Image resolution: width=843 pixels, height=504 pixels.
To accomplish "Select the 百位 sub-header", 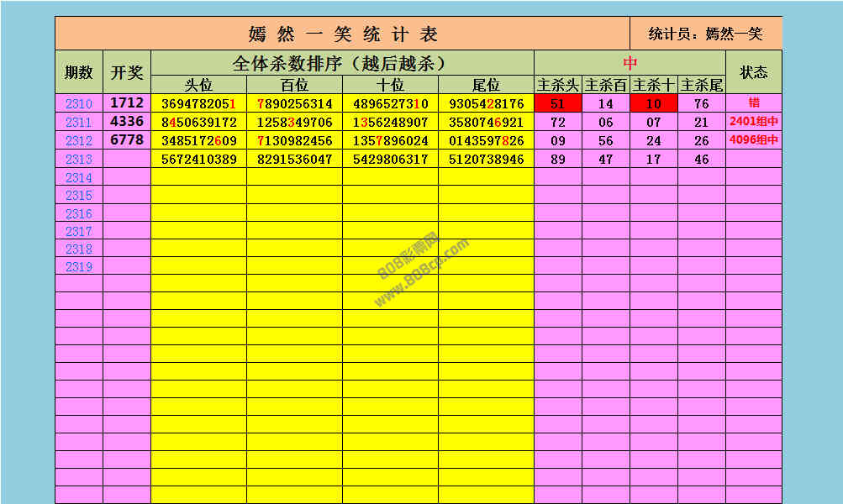I will [x=294, y=85].
